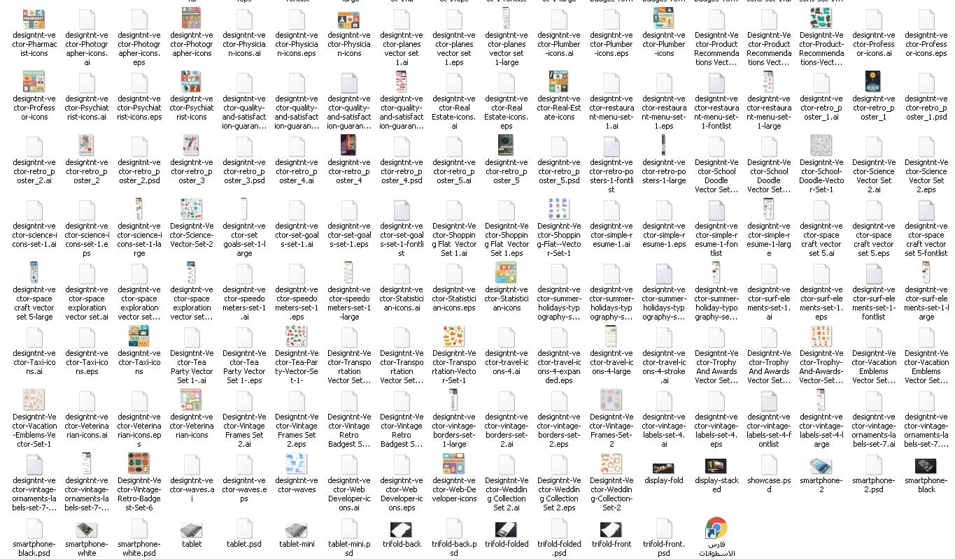The height and width of the screenshot is (560, 955).
Task: Select the Transportation-Vector-Set-1 image thumbnail
Action: tap(454, 337)
